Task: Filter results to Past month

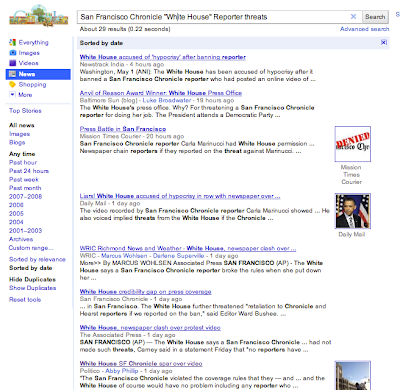Action: (25, 188)
